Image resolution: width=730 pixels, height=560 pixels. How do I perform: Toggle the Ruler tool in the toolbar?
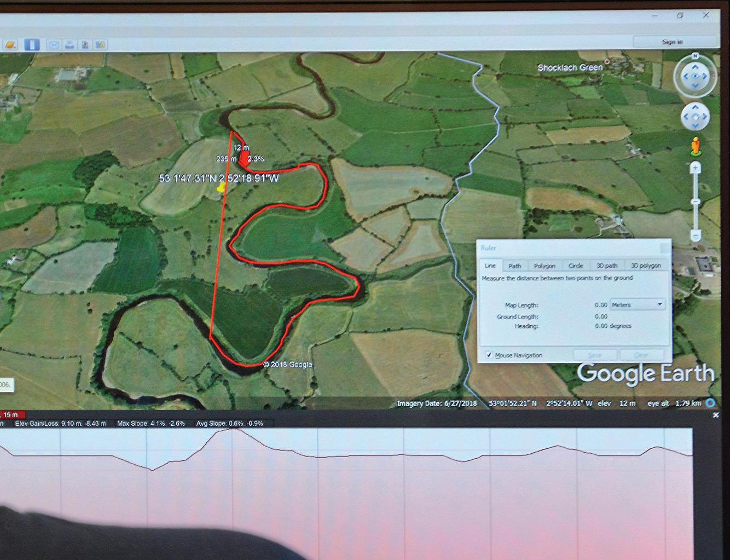(32, 44)
